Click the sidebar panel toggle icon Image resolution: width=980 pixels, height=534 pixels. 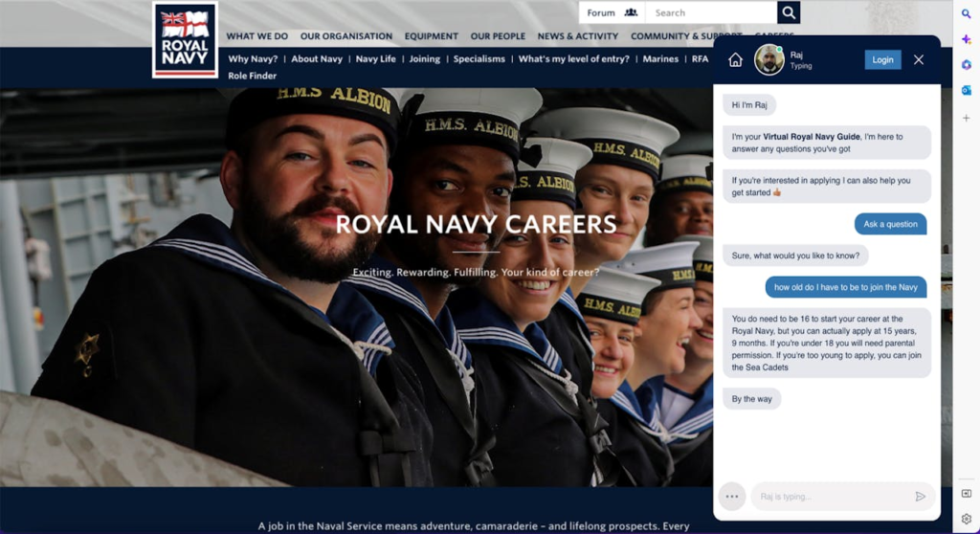tap(967, 494)
